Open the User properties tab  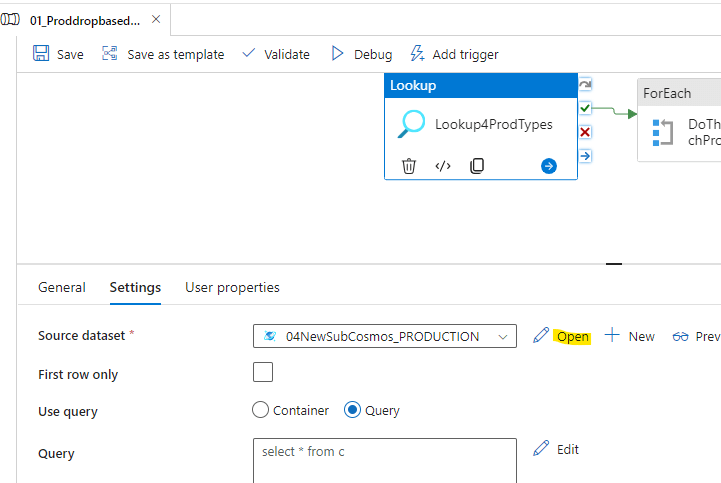pos(232,287)
